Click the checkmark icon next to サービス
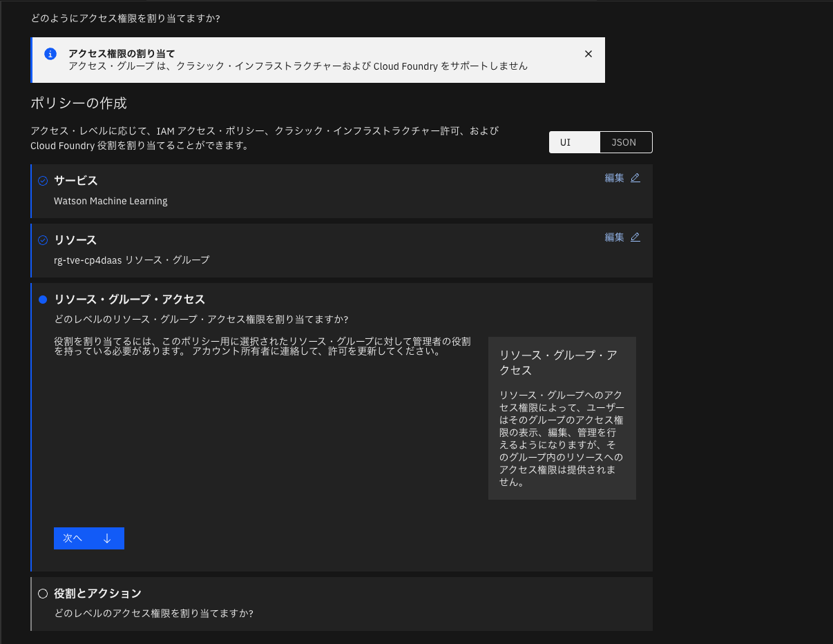833x644 pixels. (x=43, y=180)
